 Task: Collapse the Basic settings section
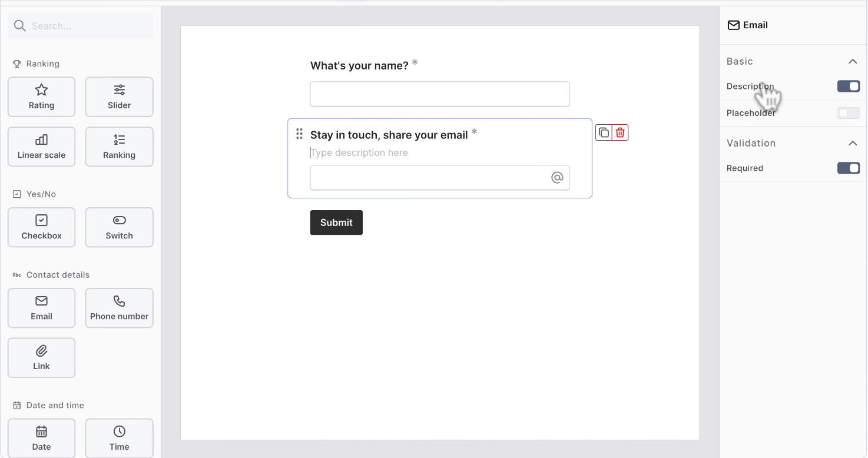852,61
